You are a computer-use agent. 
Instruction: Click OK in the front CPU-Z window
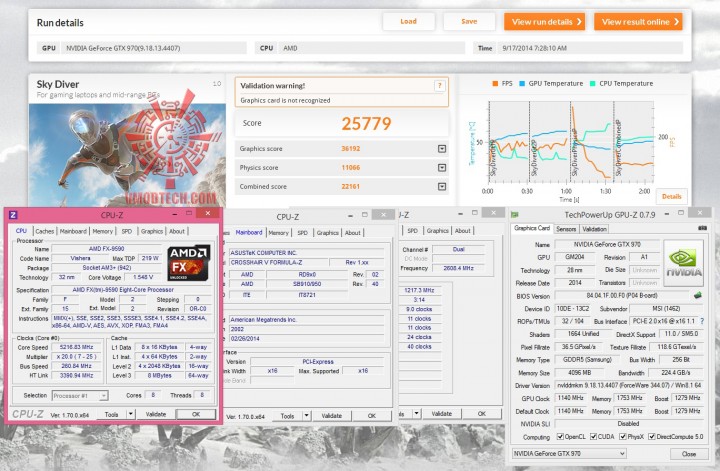pos(196,414)
